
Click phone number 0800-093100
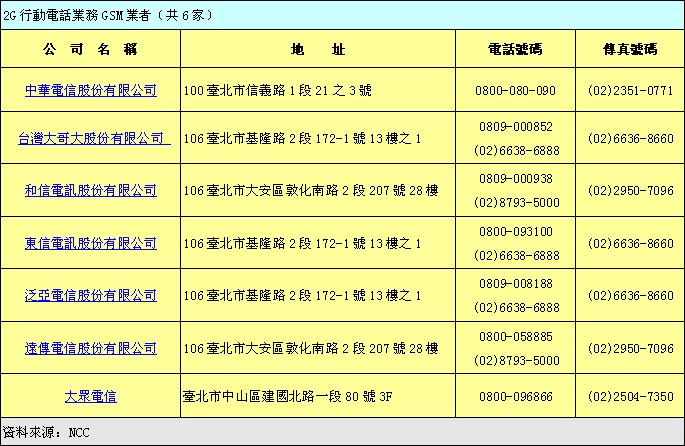(x=515, y=232)
